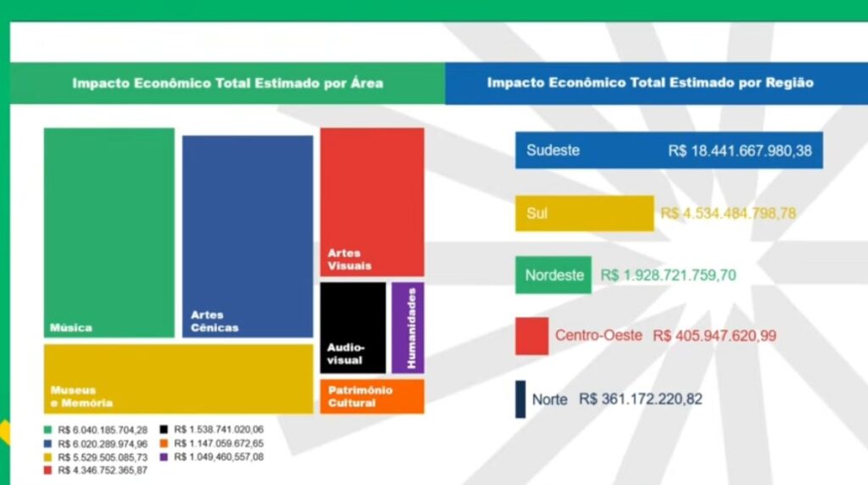Viewport: 868px width, 485px height.
Task: Click the purple Humanidades treemap block
Action: 409,327
